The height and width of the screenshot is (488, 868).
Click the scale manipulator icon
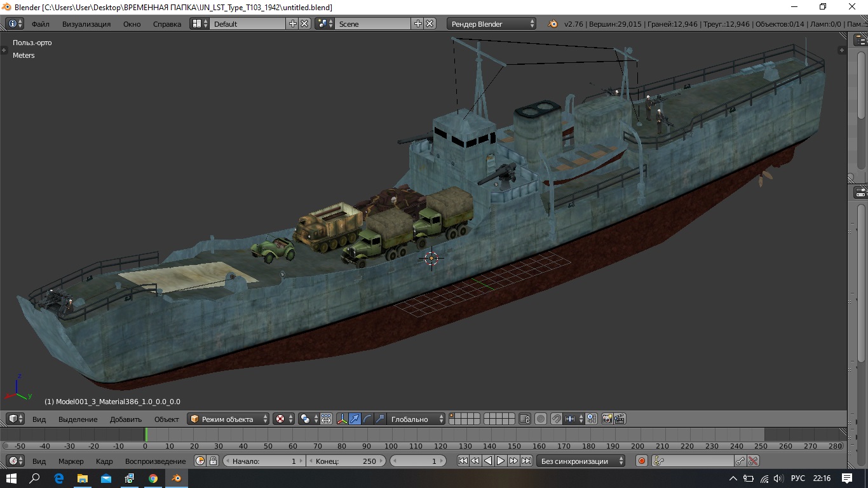(x=380, y=419)
